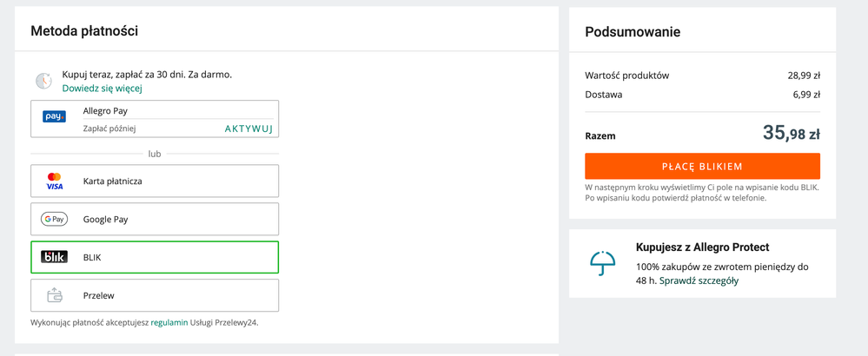This screenshot has height=356, width=868.
Task: Choose the Google Pay payment label
Action: click(105, 220)
